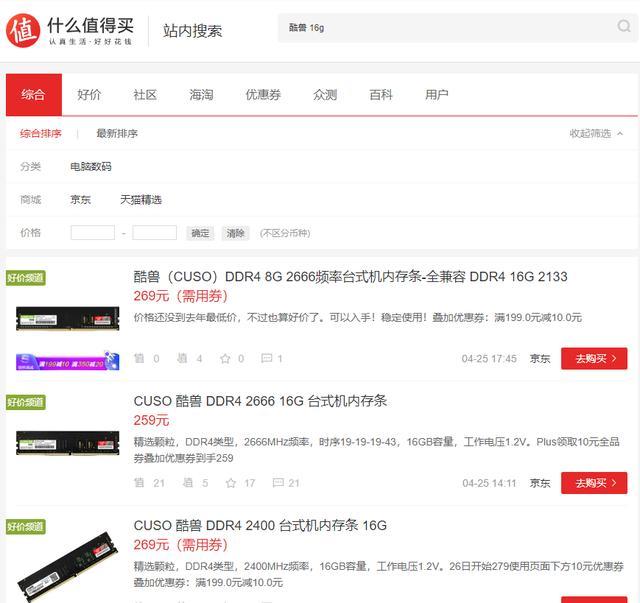Click the 满199减10 promotional banner

(x=68, y=361)
